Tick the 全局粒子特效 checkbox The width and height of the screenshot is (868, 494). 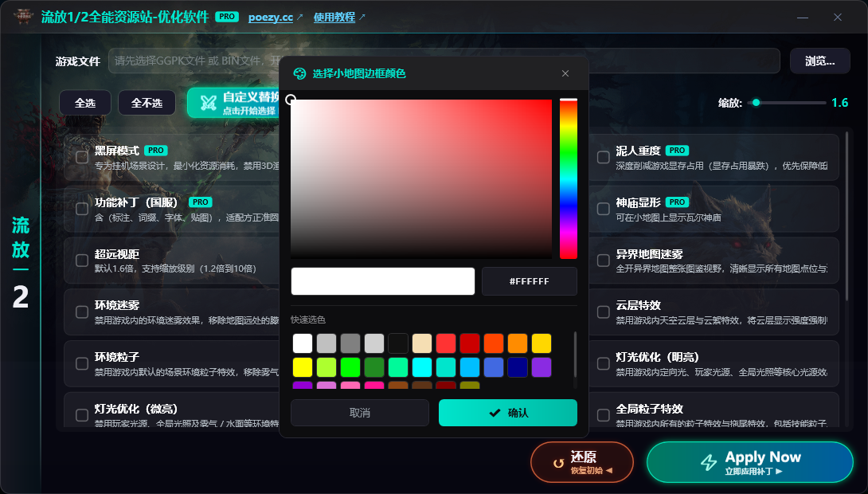[x=604, y=415]
